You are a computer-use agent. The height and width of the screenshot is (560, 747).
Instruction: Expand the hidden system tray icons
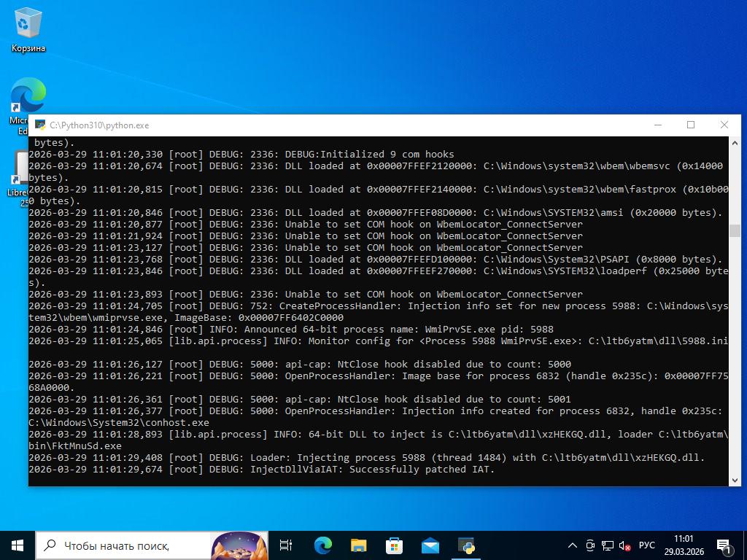[573, 545]
